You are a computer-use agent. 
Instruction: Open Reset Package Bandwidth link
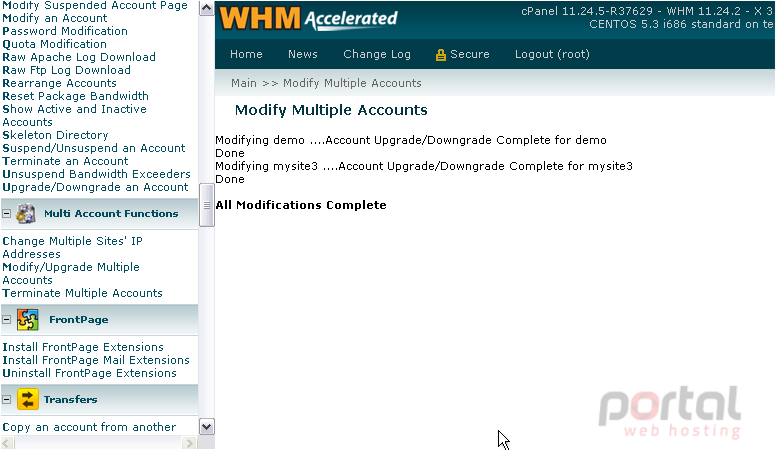[x=76, y=96]
